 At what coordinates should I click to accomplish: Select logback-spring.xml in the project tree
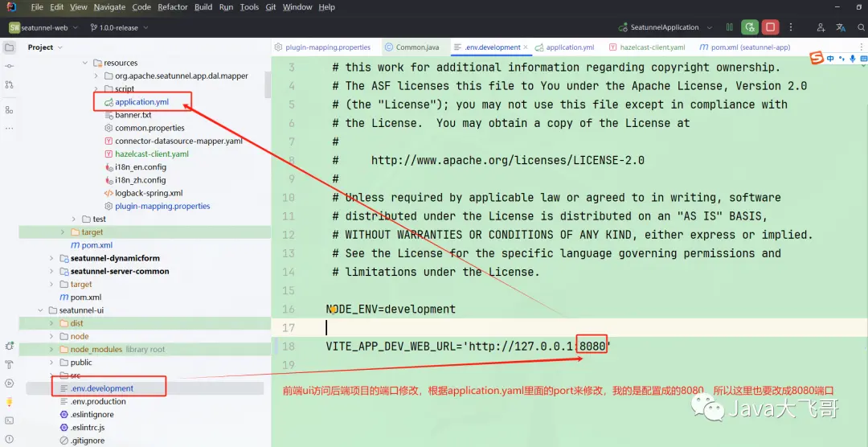coord(149,193)
